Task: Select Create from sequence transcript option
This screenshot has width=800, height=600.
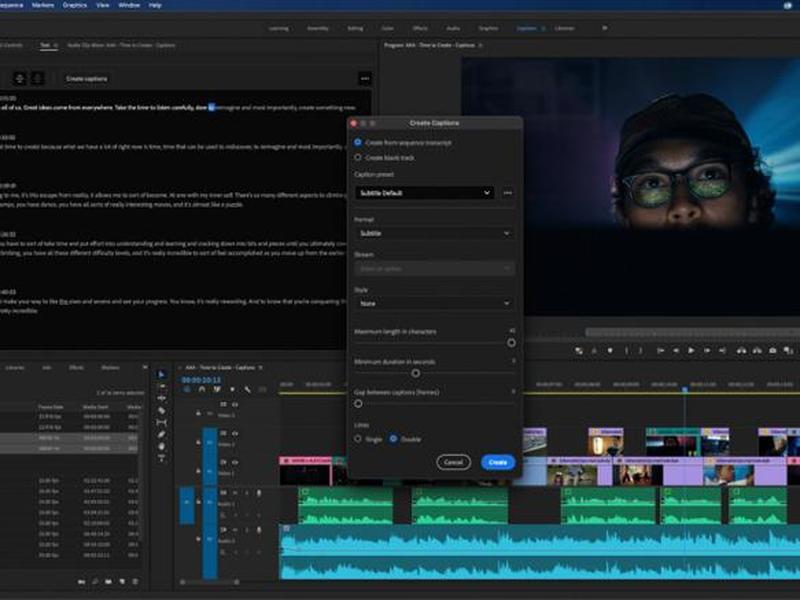Action: [358, 142]
